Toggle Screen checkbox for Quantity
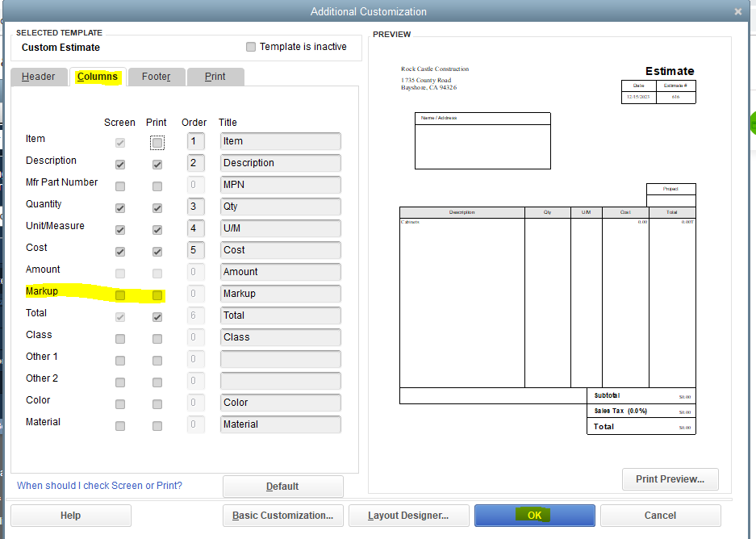756x539 pixels. pyautogui.click(x=120, y=208)
